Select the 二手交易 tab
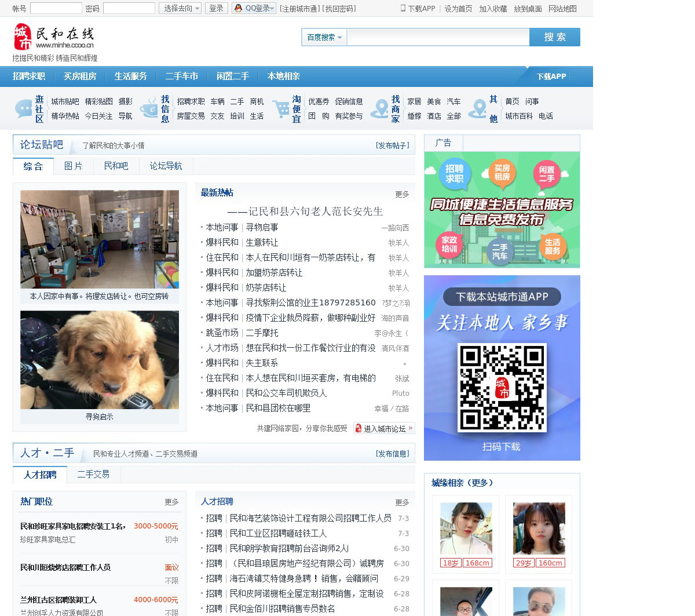The width and height of the screenshot is (695, 616). tap(93, 475)
